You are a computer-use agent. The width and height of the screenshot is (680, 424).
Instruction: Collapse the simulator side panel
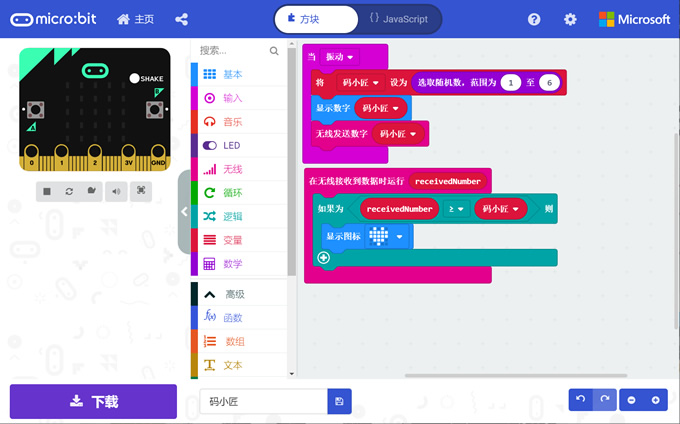click(184, 212)
